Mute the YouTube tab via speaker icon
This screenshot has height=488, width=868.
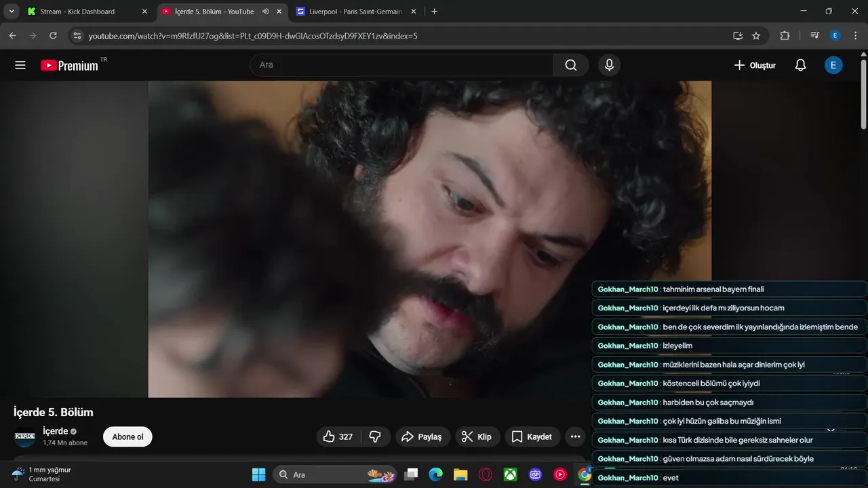pyautogui.click(x=265, y=12)
